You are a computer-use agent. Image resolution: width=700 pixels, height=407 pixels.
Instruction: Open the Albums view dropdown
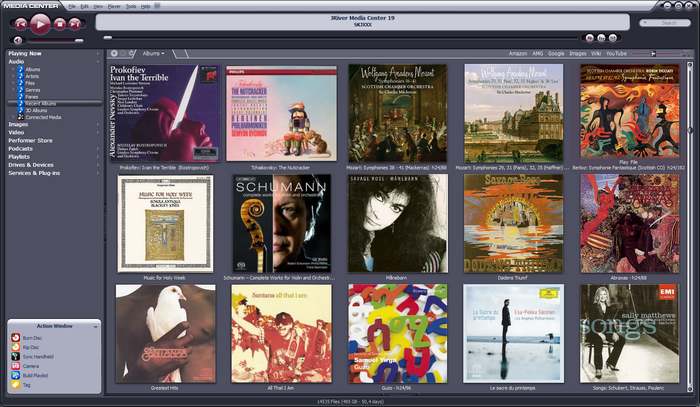click(x=153, y=54)
